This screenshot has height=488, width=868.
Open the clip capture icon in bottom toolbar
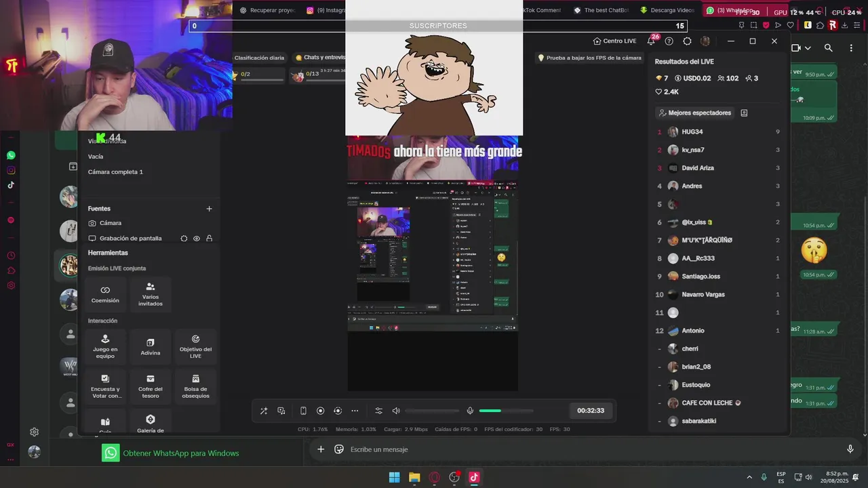point(338,411)
